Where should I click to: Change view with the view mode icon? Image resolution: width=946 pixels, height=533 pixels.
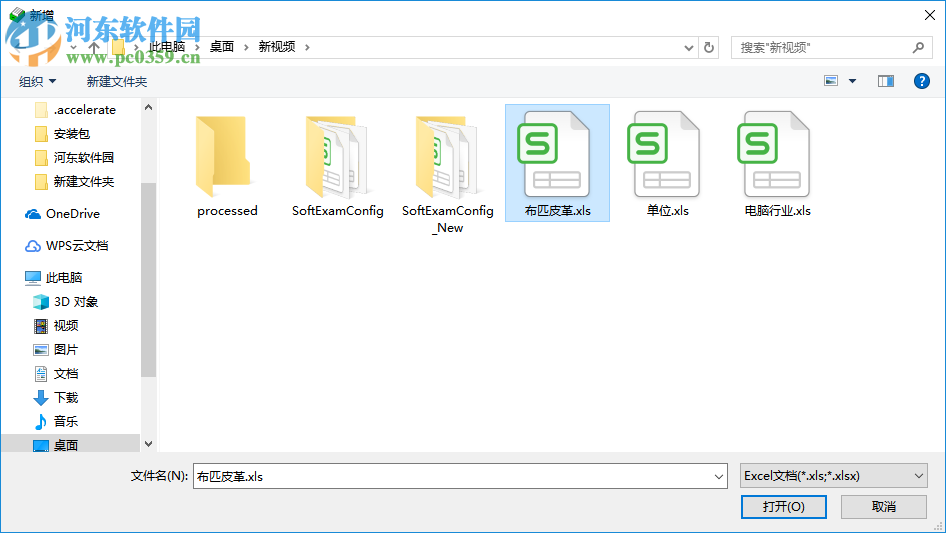pyautogui.click(x=831, y=81)
